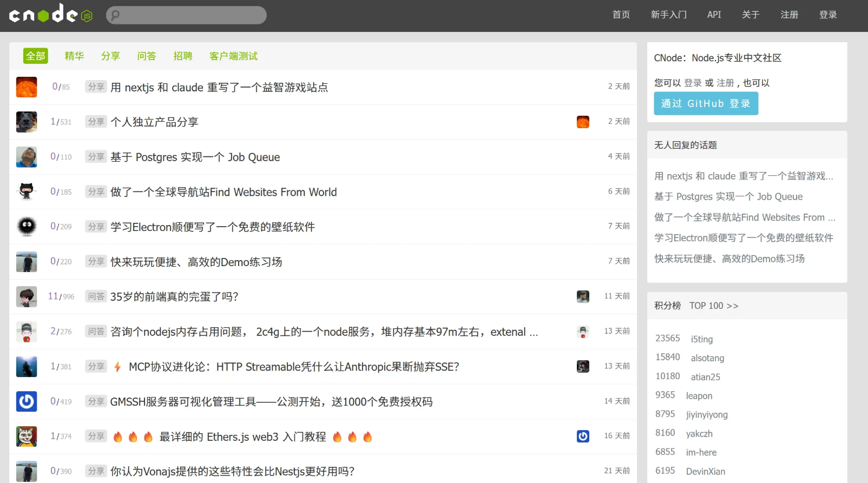This screenshot has width=868, height=483.
Task: Switch to the 精华 tab
Action: coord(74,56)
